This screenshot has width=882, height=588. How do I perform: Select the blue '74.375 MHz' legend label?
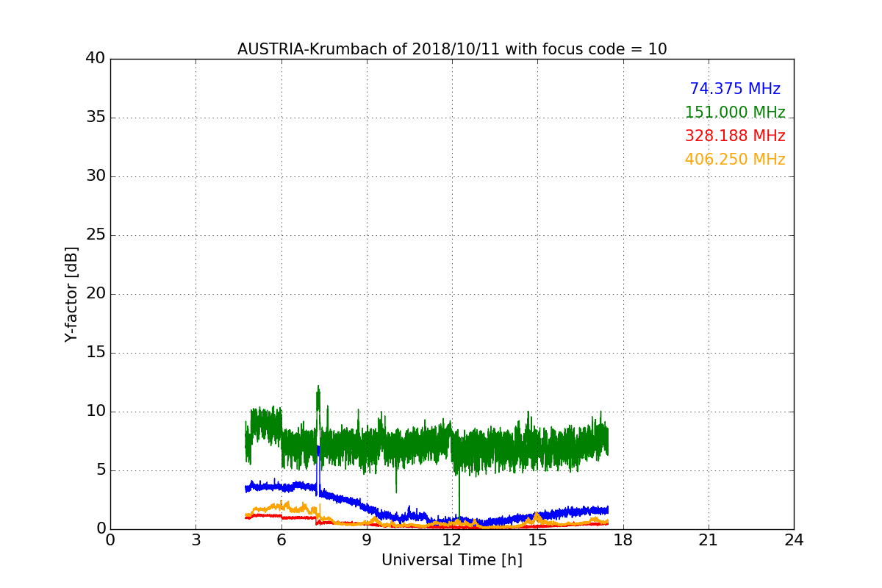735,89
